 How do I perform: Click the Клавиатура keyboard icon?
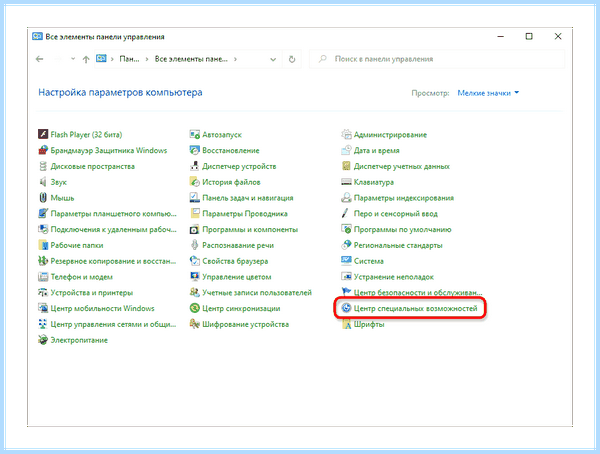346,182
